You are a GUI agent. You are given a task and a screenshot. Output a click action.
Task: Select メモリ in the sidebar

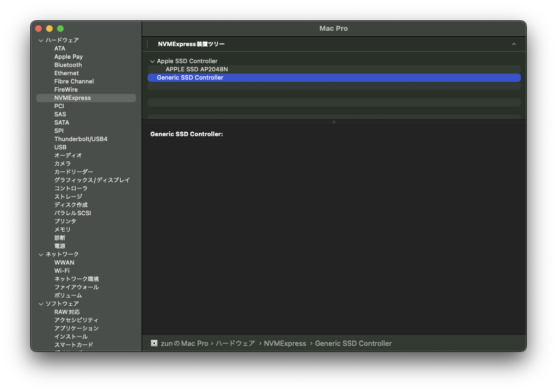(x=62, y=229)
